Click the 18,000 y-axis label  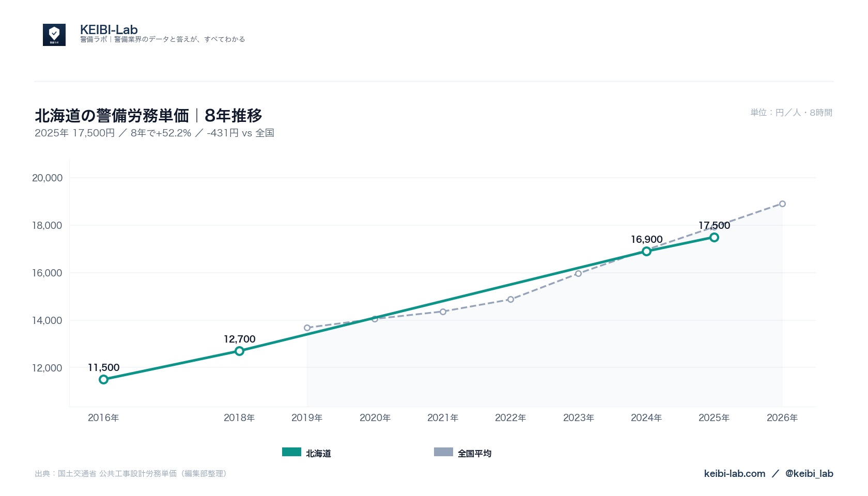click(x=47, y=225)
